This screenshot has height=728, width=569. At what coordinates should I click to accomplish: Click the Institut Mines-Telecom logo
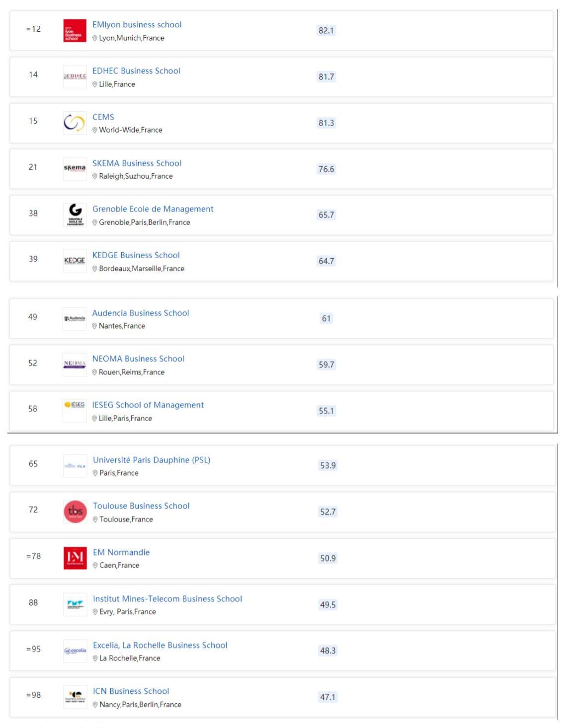tap(75, 604)
